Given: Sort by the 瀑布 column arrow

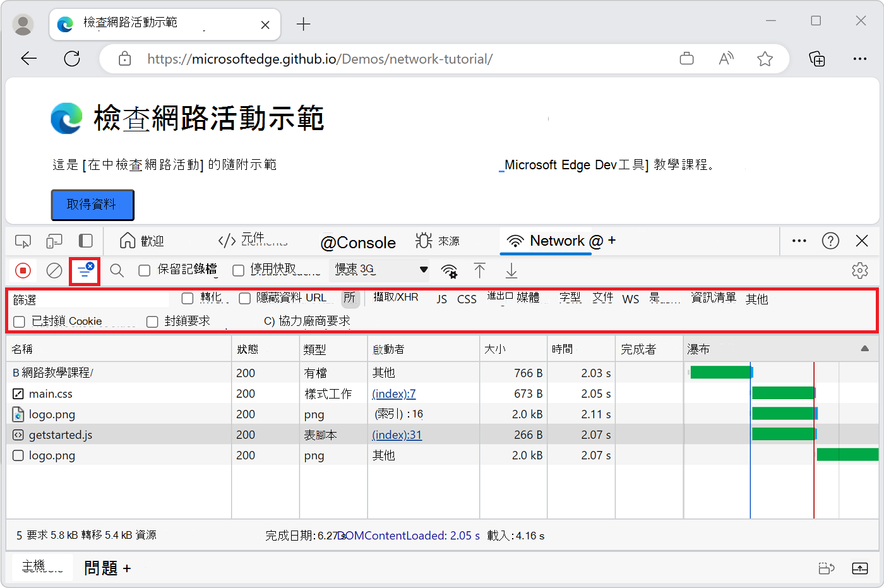Looking at the screenshot, I should (x=865, y=349).
